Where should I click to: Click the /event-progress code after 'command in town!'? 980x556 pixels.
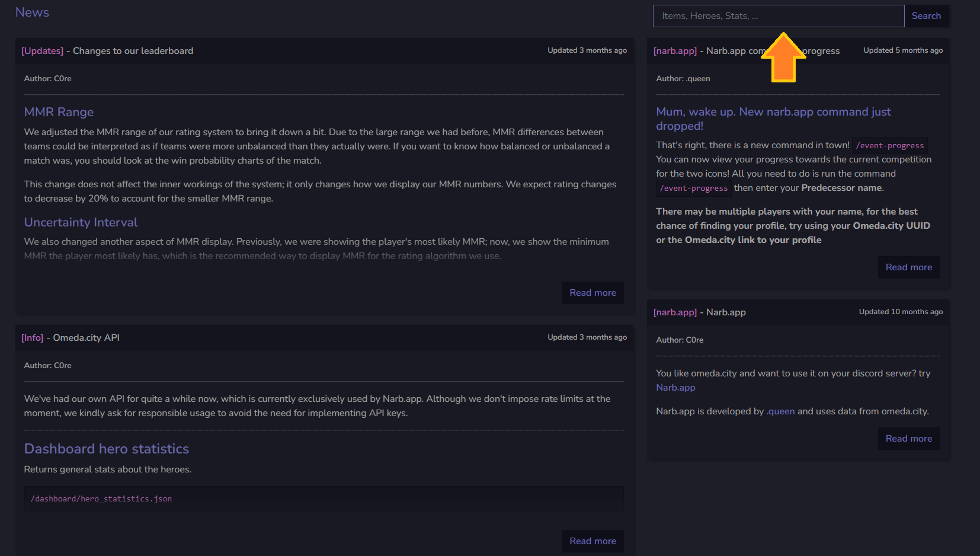[x=889, y=146]
